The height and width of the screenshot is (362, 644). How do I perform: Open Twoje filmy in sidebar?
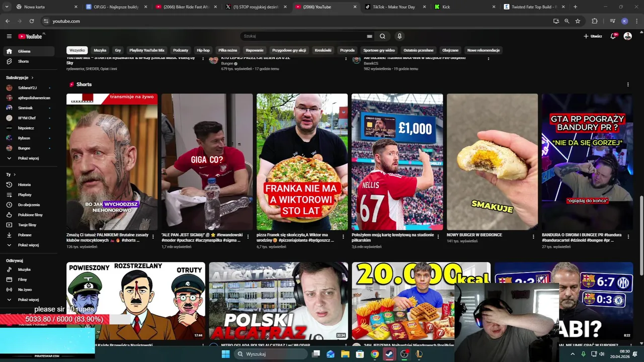point(29,225)
